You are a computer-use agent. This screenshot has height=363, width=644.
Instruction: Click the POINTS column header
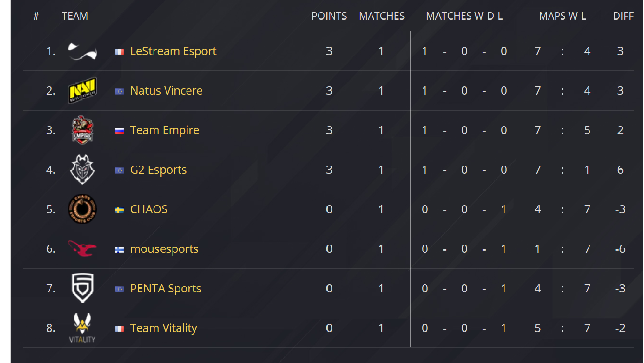click(x=329, y=16)
